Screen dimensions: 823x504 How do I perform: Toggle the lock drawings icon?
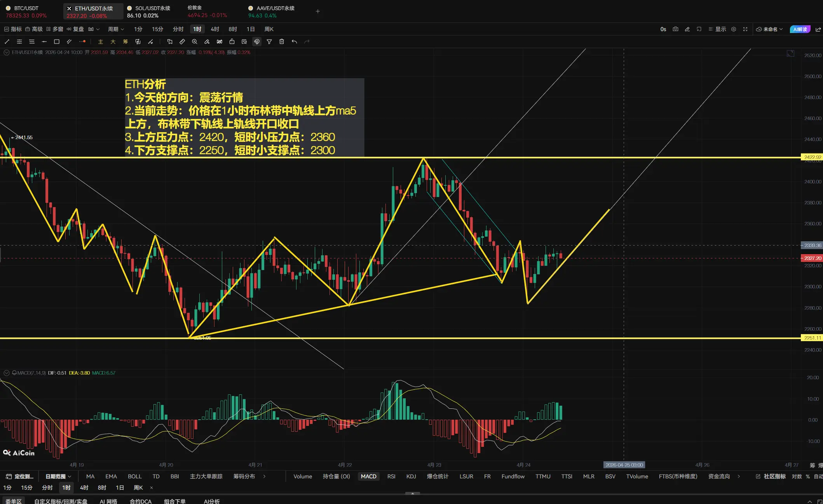(x=232, y=42)
